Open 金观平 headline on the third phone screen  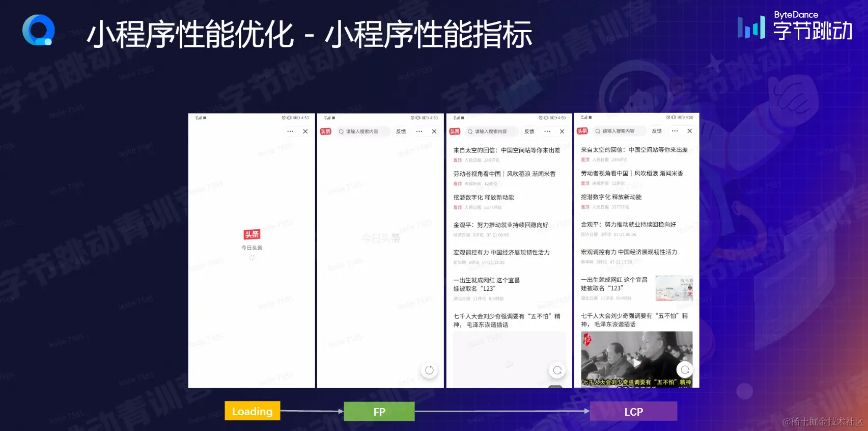[x=501, y=225]
